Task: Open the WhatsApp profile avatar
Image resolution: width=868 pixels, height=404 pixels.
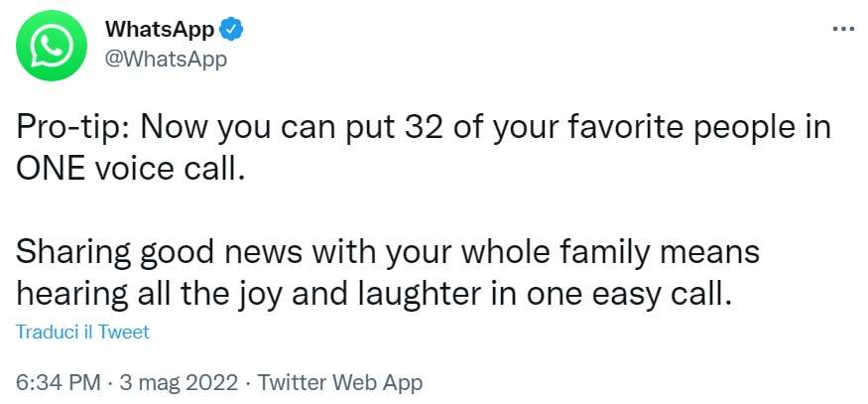Action: coord(52,46)
